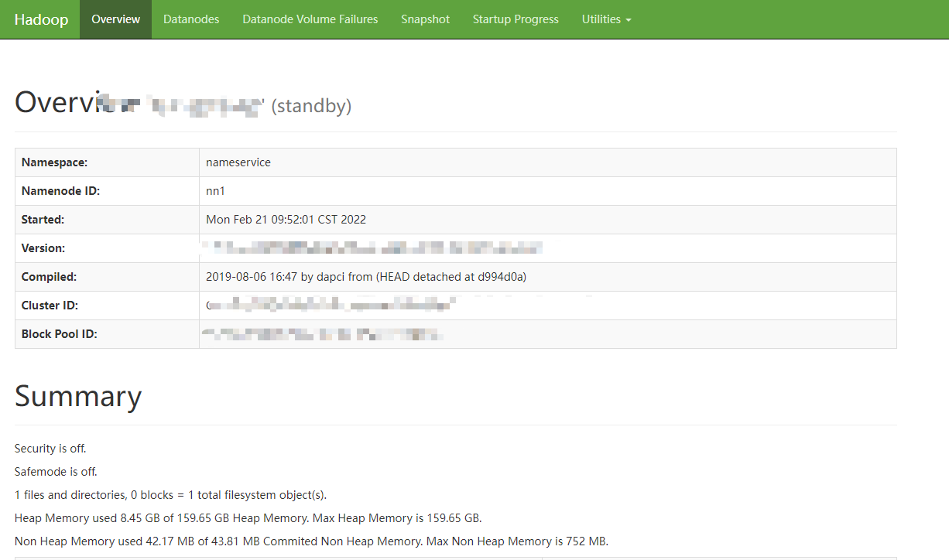The image size is (949, 560).
Task: Expand the Utilities dropdown menu
Action: (x=607, y=19)
